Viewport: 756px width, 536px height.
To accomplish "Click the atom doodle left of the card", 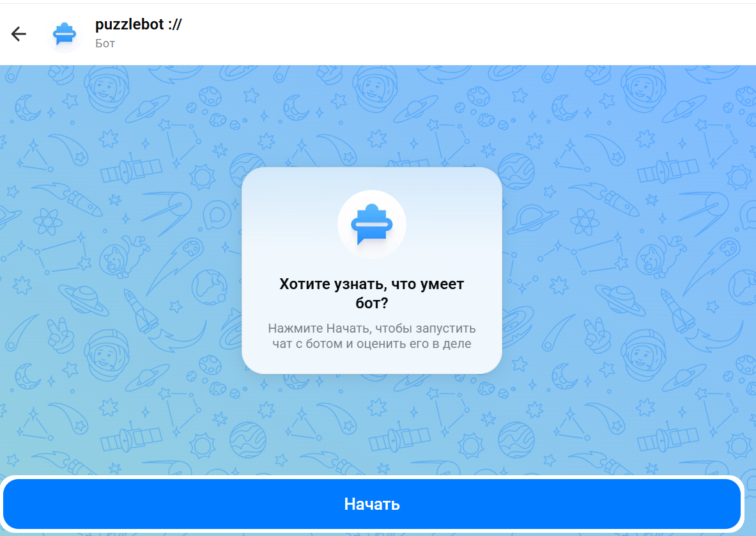I will point(48,221).
